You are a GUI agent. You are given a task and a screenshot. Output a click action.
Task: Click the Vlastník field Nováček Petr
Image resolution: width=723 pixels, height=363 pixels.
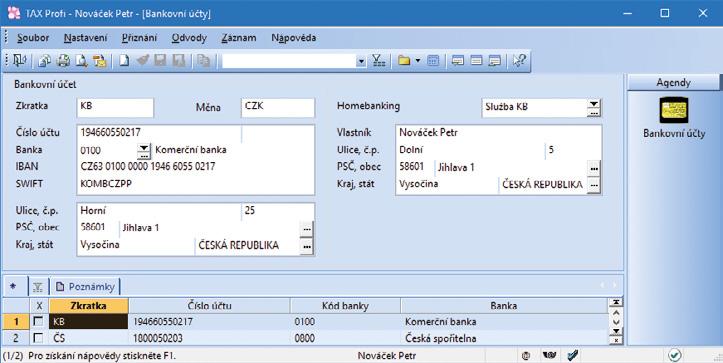tap(498, 133)
